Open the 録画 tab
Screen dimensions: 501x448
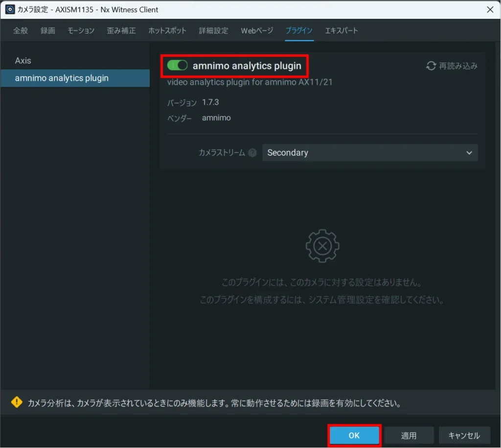(48, 30)
